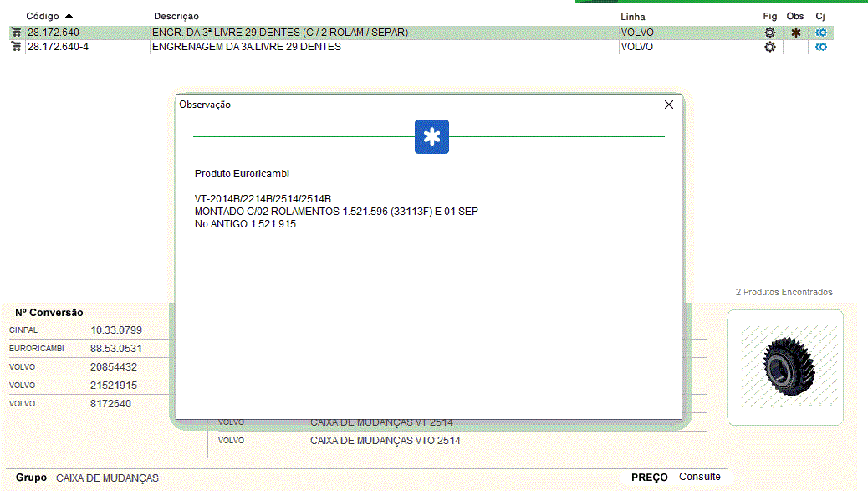Click the cart icon for product 28.172.640-4
The width and height of the screenshot is (868, 501).
(x=16, y=48)
